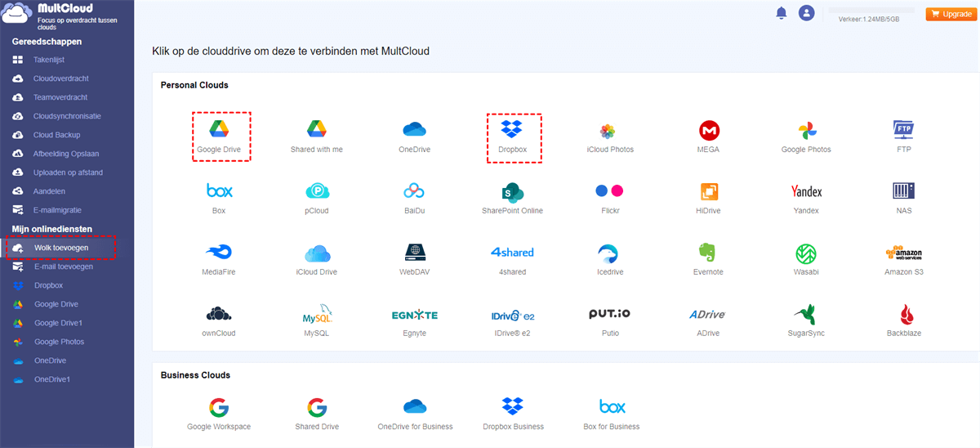Add Google Workspace business cloud
Viewport: 980px width, 448px height.
tap(219, 414)
